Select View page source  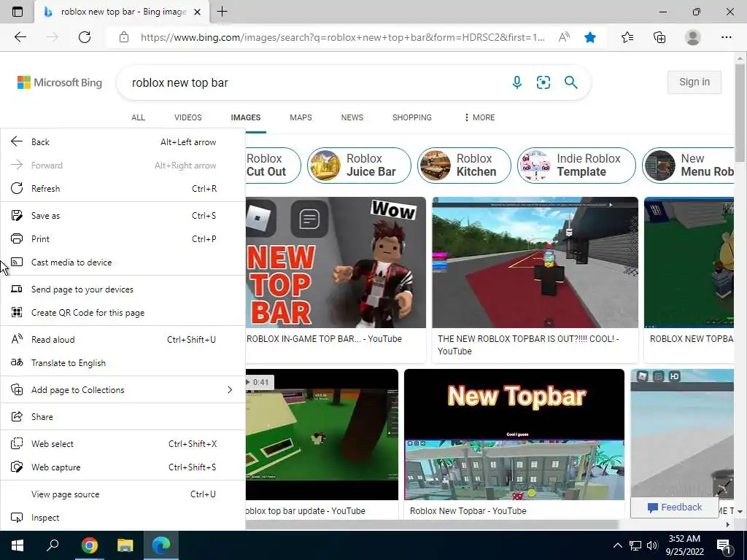tap(123, 494)
